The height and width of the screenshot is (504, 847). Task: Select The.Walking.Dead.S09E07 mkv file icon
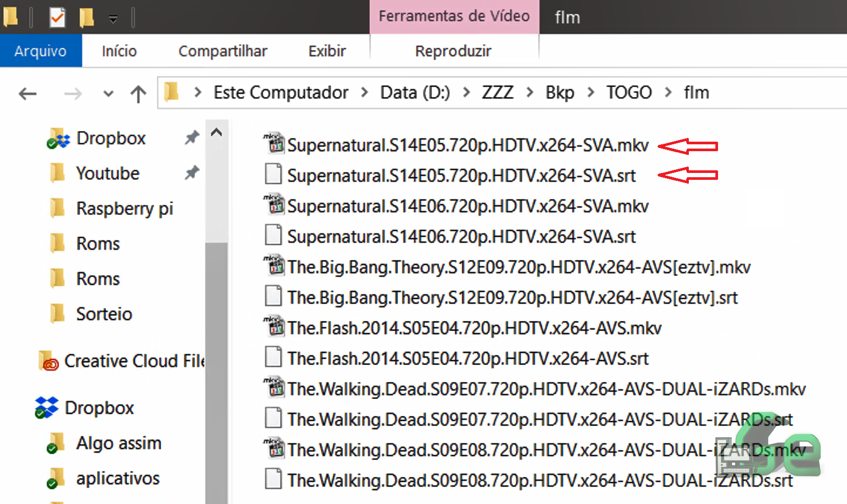point(274,387)
